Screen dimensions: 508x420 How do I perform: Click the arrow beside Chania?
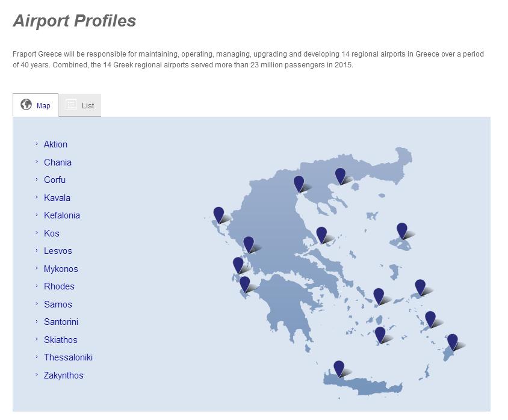pyautogui.click(x=37, y=162)
